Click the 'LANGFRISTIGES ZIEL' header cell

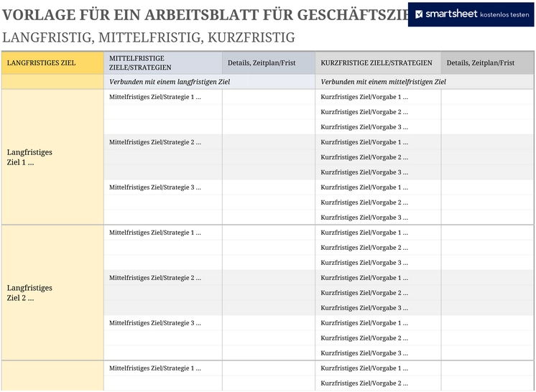52,63
